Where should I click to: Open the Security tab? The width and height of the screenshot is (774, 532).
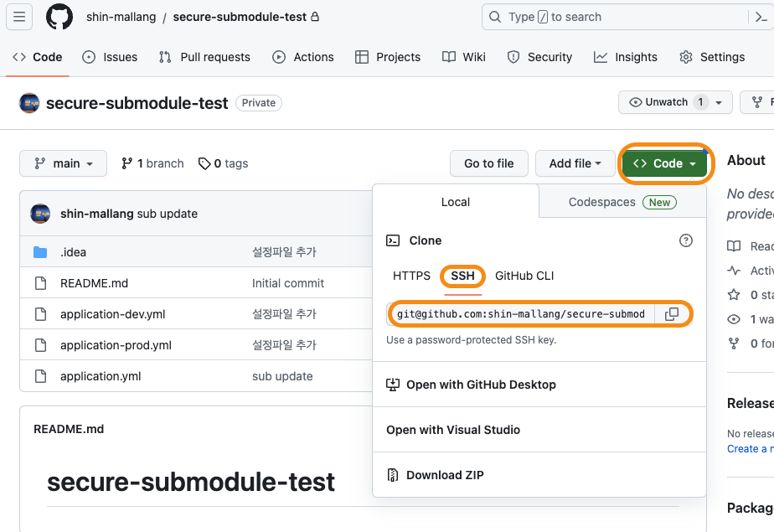pyautogui.click(x=539, y=57)
